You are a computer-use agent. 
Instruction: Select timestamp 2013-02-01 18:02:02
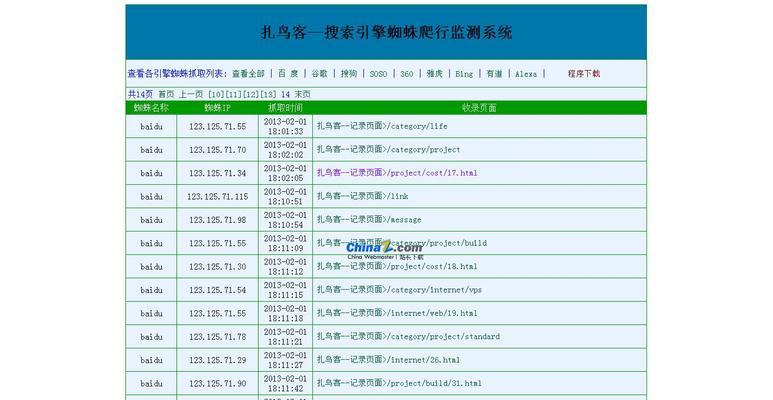tap(285, 149)
